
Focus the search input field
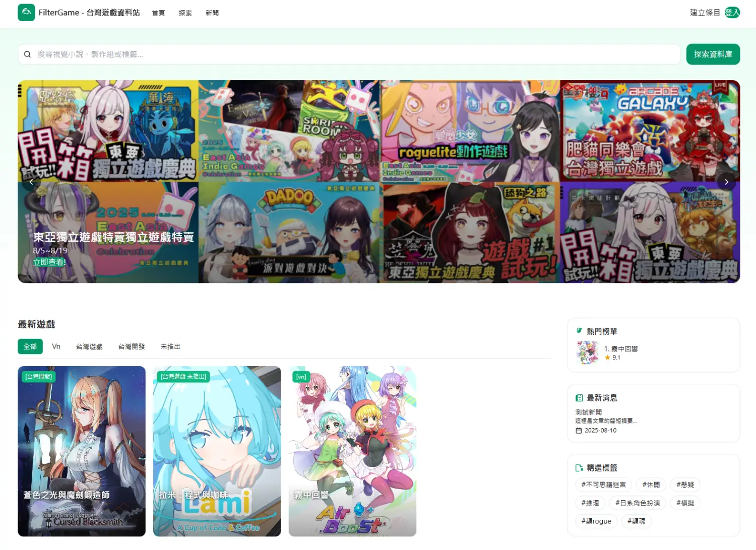tap(349, 54)
